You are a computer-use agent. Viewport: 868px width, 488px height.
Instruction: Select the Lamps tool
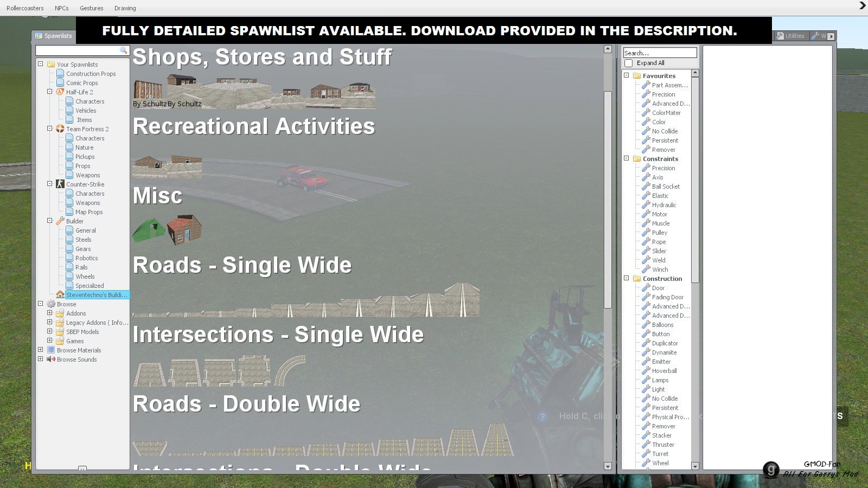(x=660, y=380)
